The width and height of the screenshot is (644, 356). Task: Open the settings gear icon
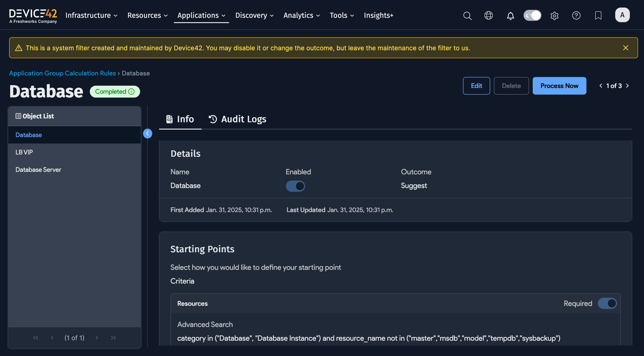tap(554, 16)
